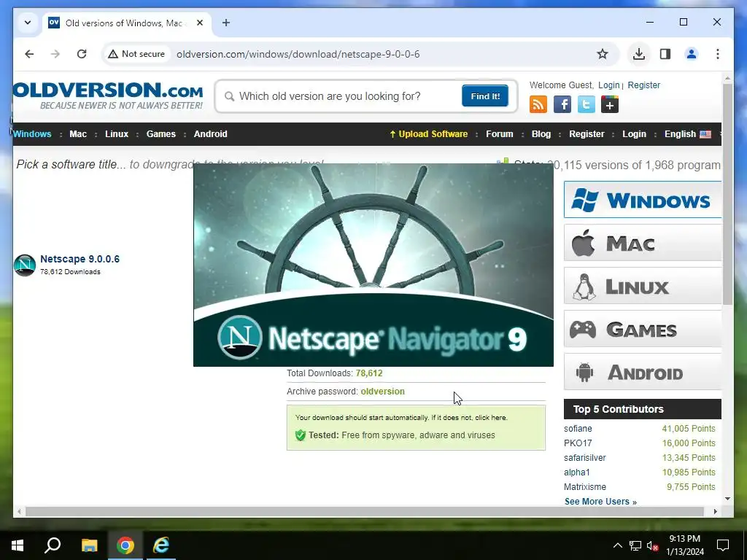Screen dimensions: 747x560
Task: Click the Find It! search button
Action: [485, 96]
